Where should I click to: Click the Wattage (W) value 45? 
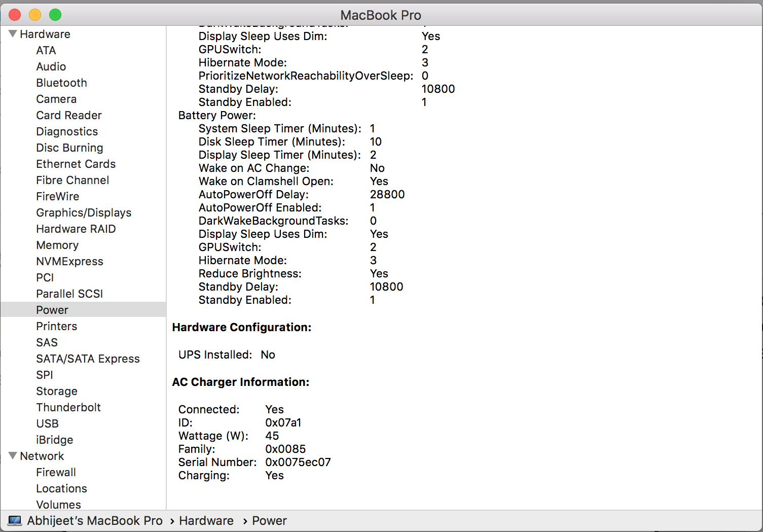(x=272, y=436)
